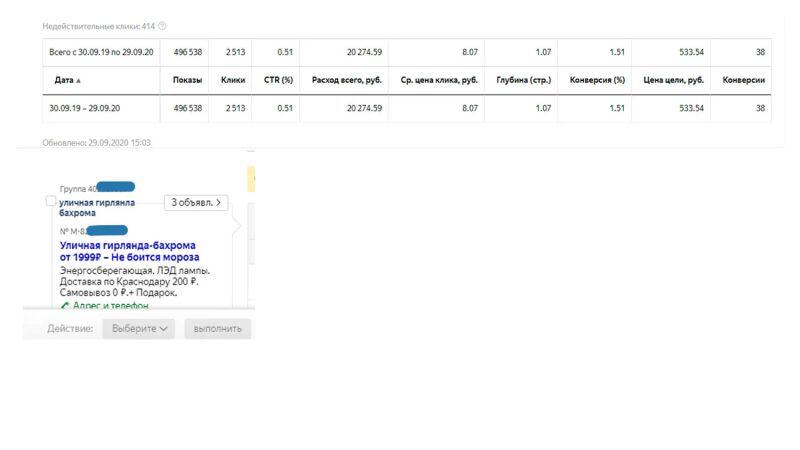Expand the 3 объявл. ads list
The height and width of the screenshot is (450, 800).
click(x=196, y=202)
